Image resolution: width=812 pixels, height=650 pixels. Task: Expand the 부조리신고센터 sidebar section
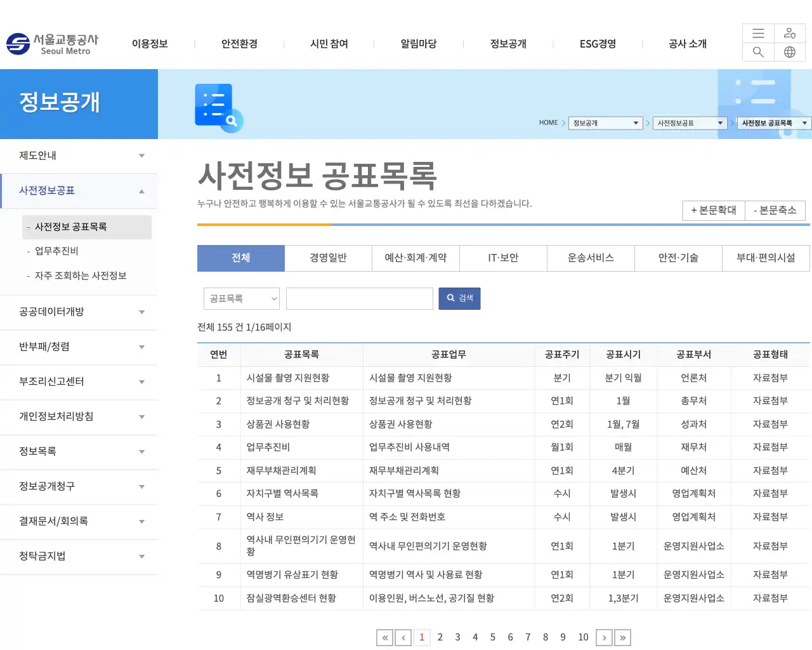coord(79,381)
